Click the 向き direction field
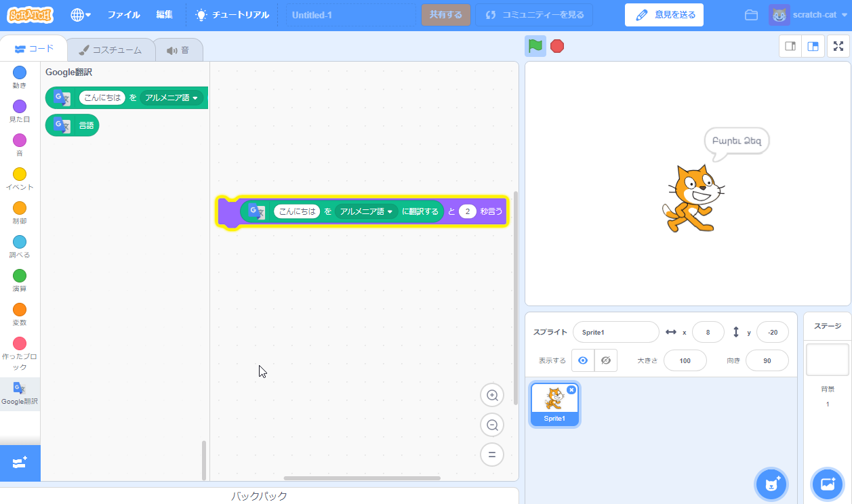The image size is (852, 504). click(767, 360)
